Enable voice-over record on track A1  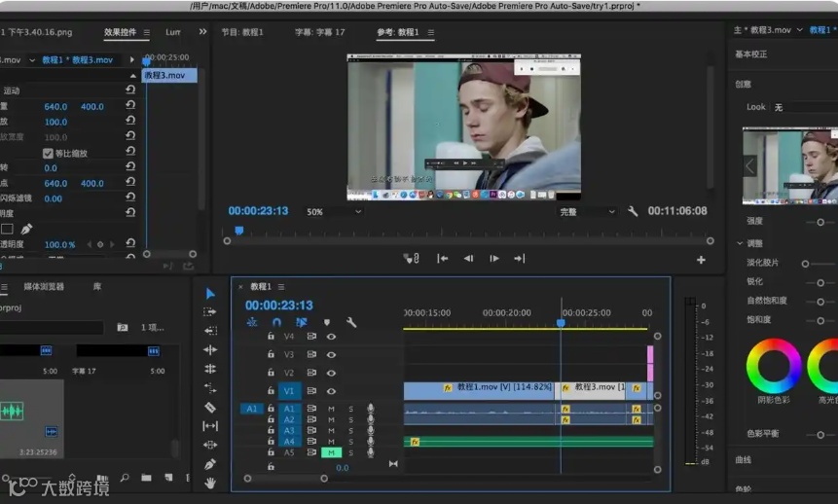(371, 409)
